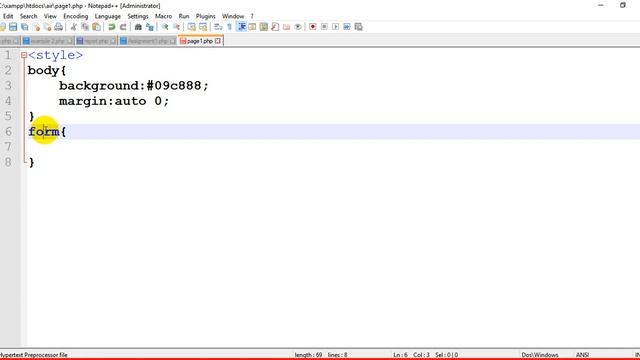The image size is (640, 360).
Task: Click the 'Ln : 6' status bar entry
Action: (x=400, y=355)
